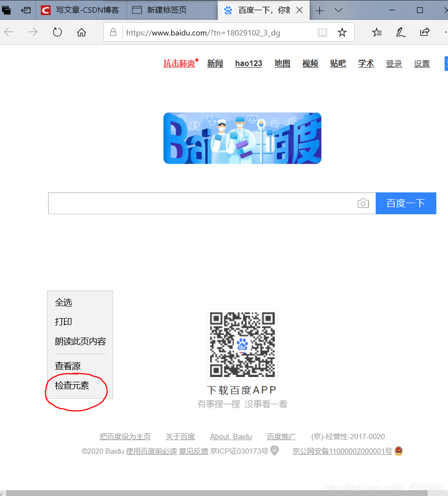Screen dimensions: 448x496
Task: Click 关于百度 link
Action: [x=180, y=437]
